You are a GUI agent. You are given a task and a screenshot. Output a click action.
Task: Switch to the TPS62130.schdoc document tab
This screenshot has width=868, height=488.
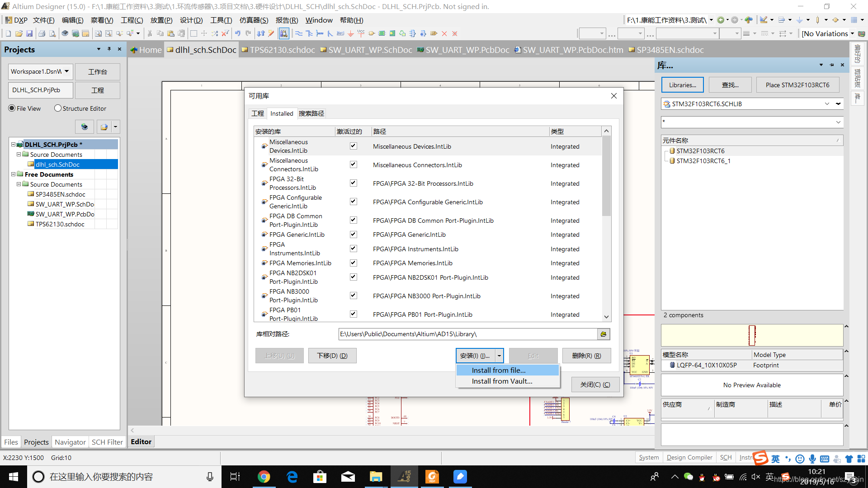tap(278, 50)
